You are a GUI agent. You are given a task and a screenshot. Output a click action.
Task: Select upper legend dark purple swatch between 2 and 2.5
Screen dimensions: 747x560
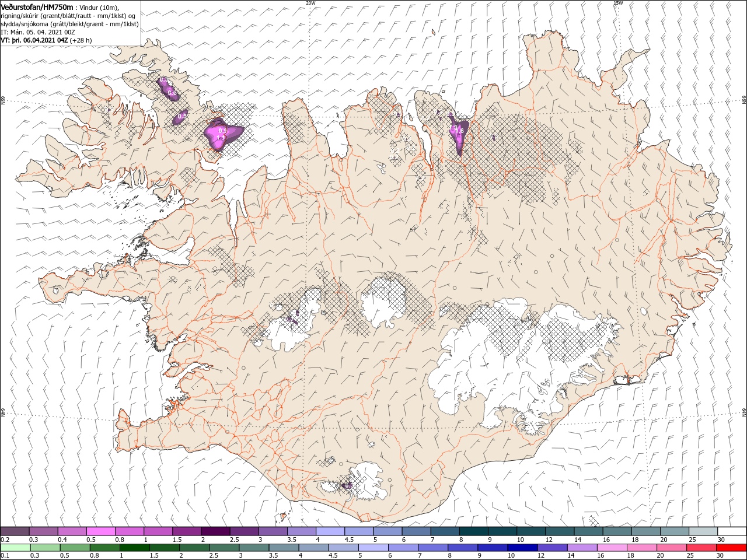[215, 531]
